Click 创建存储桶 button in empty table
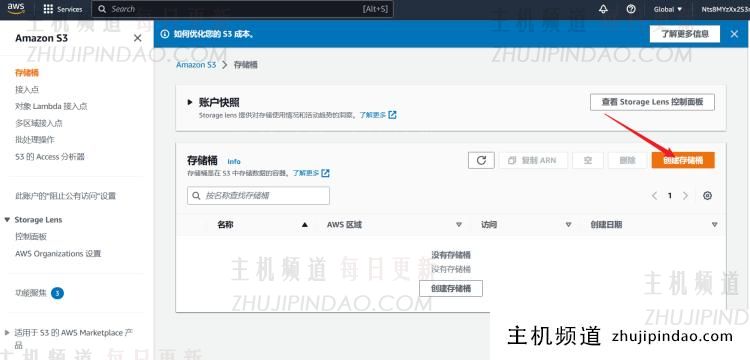 click(x=451, y=288)
